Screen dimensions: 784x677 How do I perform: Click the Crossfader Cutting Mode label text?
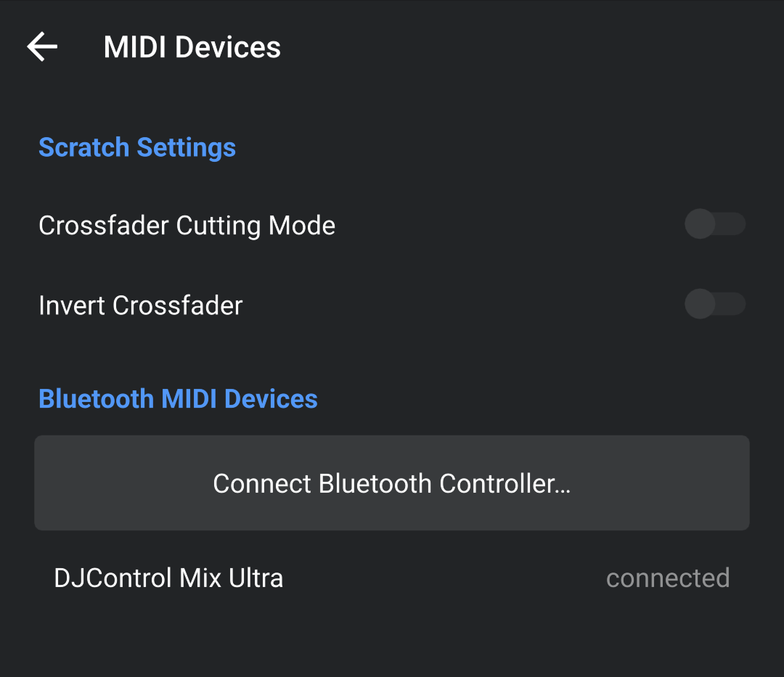click(187, 225)
